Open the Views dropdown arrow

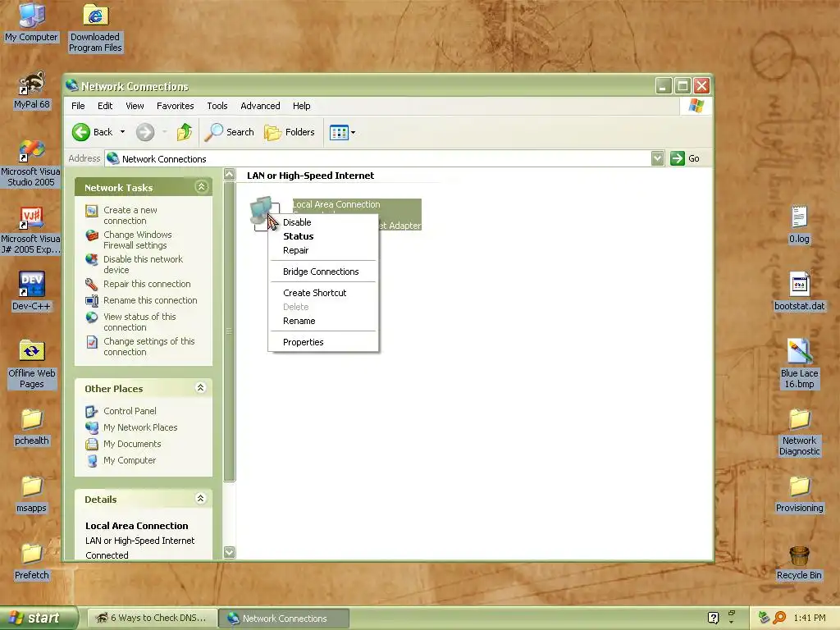pyautogui.click(x=353, y=132)
